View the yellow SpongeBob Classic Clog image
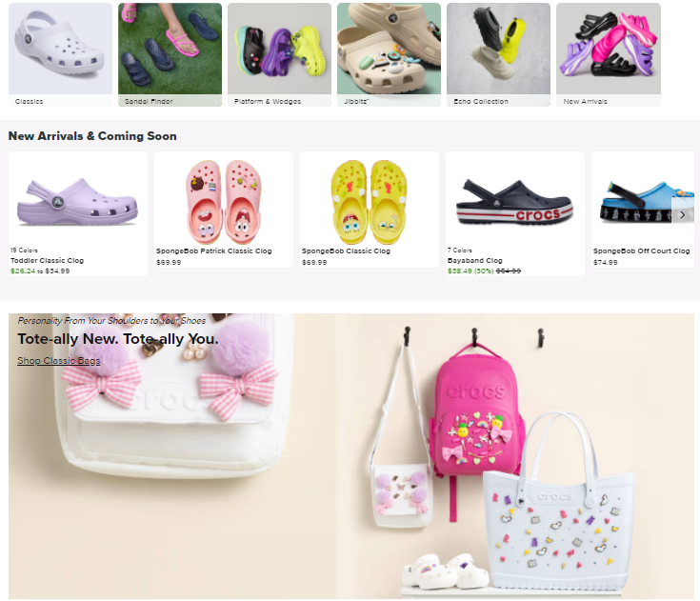This screenshot has height=601, width=700. click(x=370, y=202)
